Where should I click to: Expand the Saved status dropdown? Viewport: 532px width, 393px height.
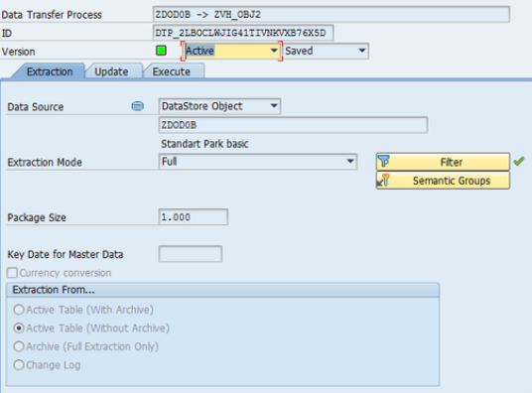(362, 51)
